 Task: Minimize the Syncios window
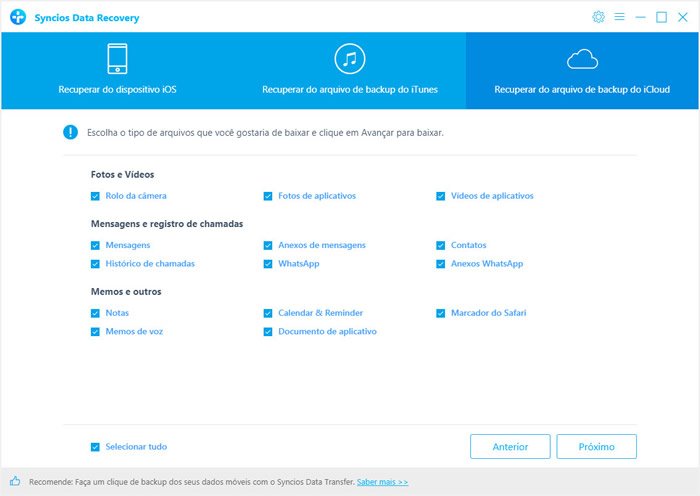640,17
